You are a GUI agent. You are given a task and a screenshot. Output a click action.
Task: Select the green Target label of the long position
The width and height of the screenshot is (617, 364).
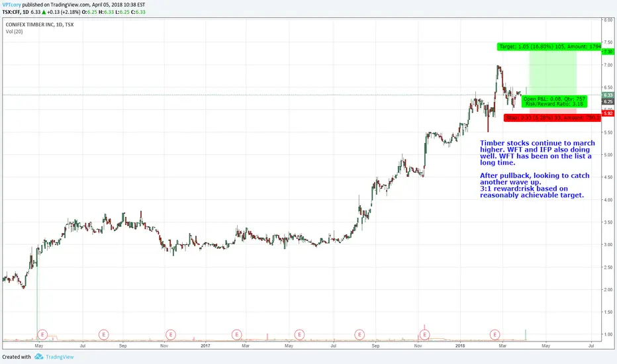(549, 46)
